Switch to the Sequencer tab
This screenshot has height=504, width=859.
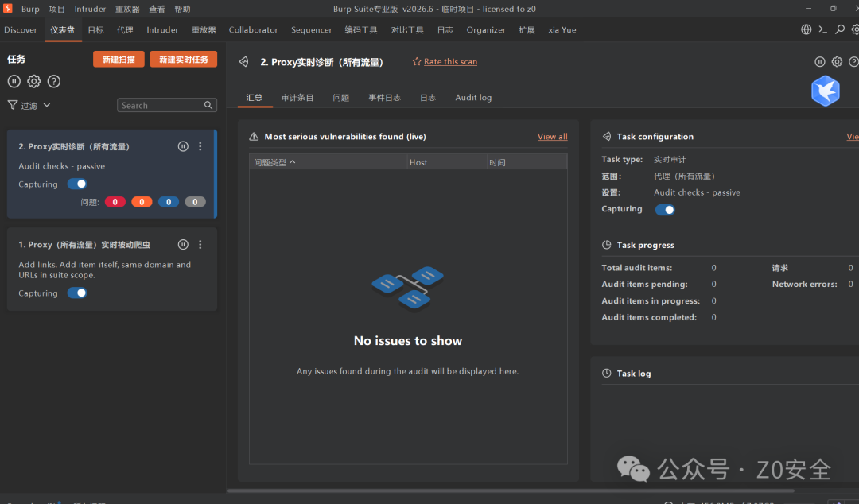pos(311,29)
